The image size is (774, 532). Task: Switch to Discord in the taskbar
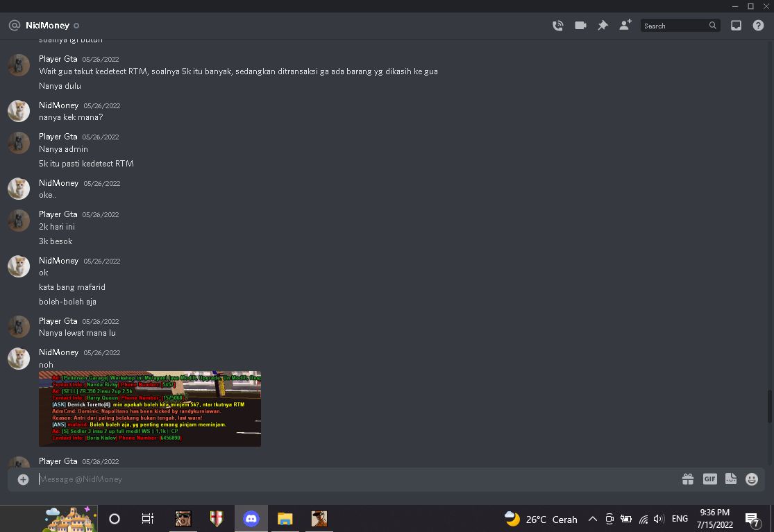[251, 519]
